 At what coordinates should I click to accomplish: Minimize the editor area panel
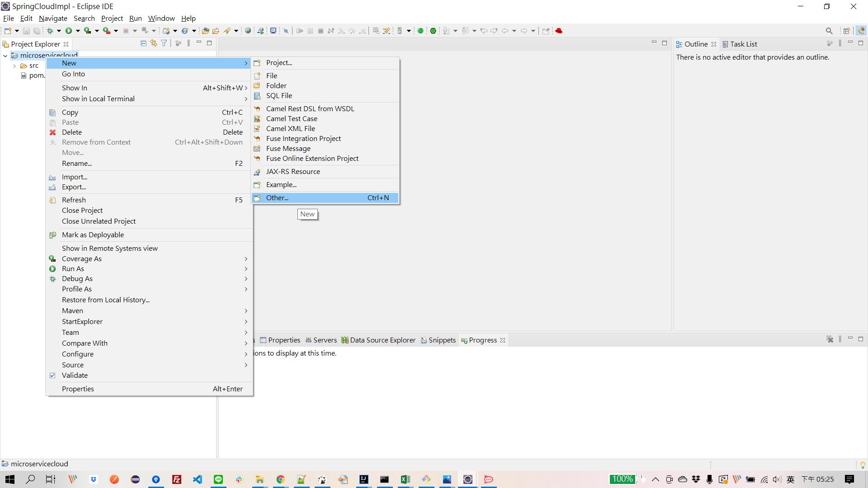[x=654, y=42]
